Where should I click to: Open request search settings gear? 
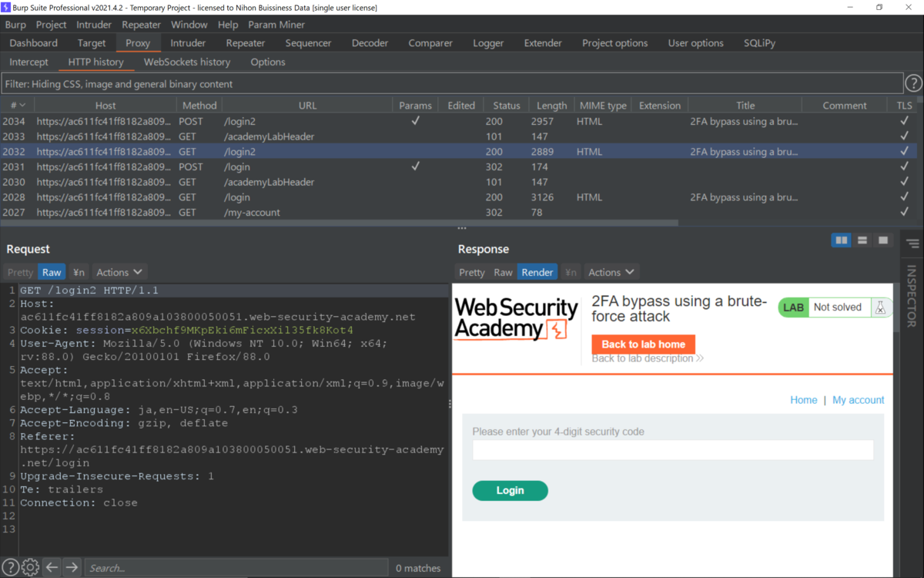pyautogui.click(x=30, y=568)
